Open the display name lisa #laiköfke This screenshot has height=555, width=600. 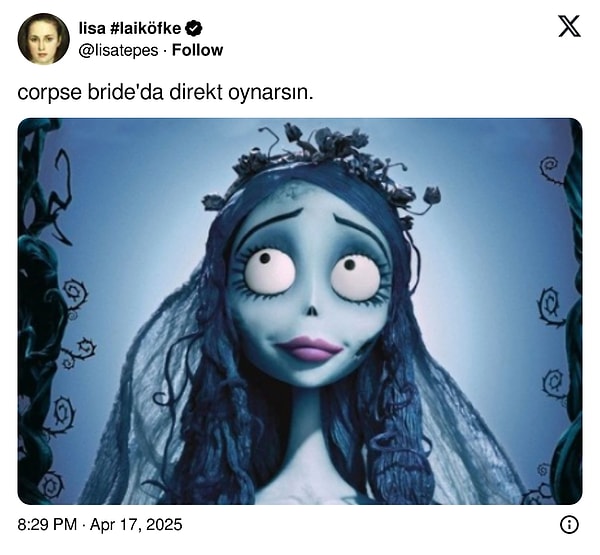tap(130, 28)
